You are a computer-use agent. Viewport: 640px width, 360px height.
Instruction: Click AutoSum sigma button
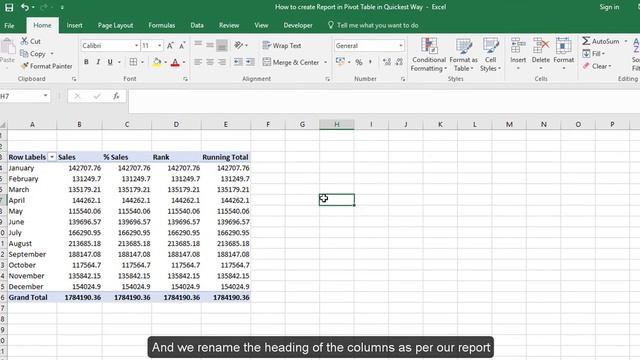[600, 41]
